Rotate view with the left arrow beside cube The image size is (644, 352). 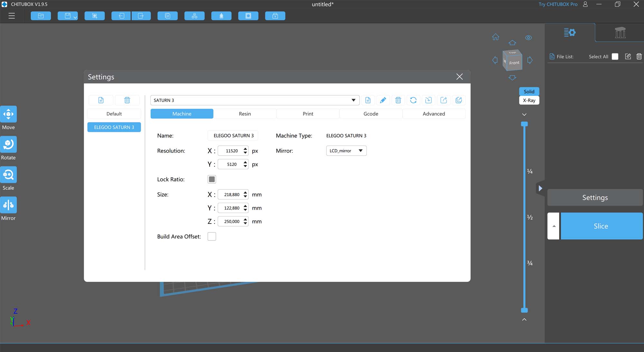[495, 60]
